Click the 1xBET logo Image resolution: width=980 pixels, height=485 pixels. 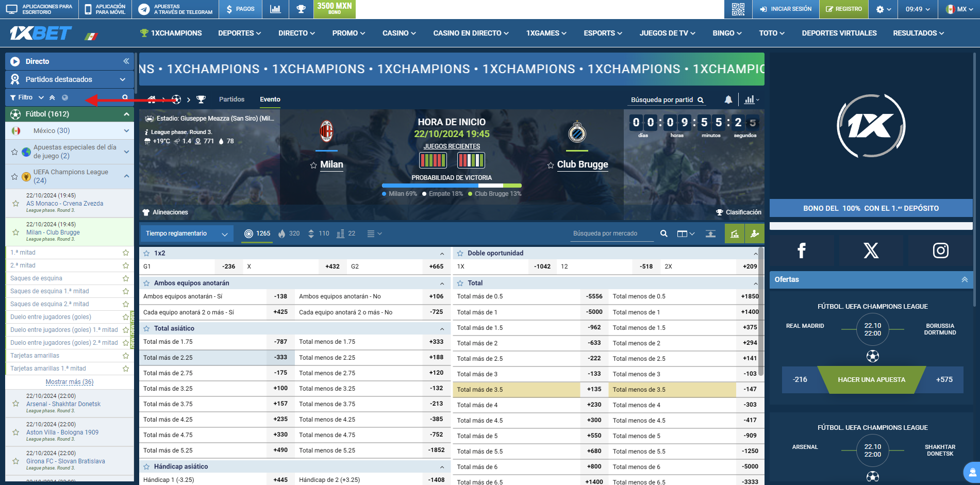click(41, 33)
